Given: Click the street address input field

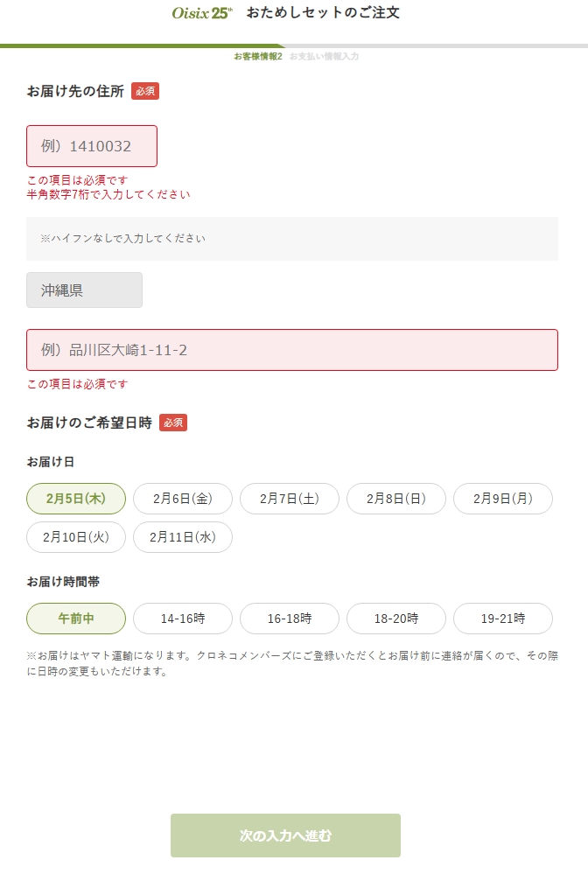Looking at the screenshot, I should click(x=291, y=350).
